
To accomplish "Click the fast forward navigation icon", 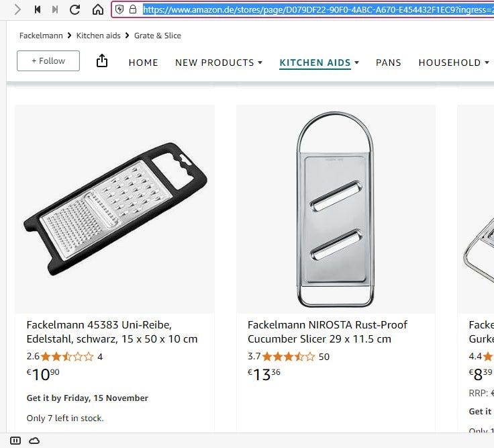I will 55,9.
